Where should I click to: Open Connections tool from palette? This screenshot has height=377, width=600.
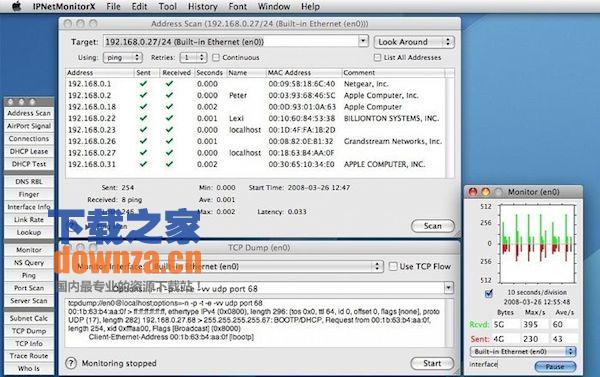pyautogui.click(x=29, y=139)
